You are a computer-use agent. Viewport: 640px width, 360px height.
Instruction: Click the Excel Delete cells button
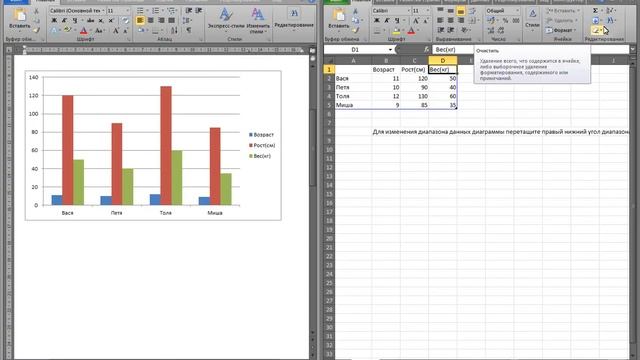click(x=562, y=20)
